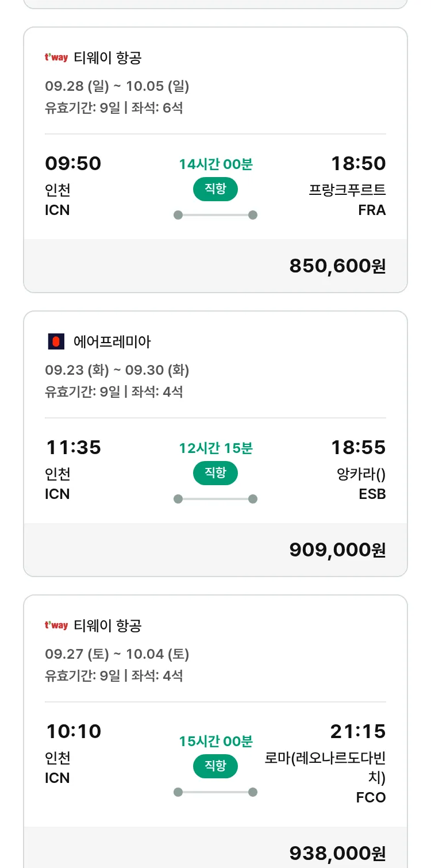Click the t'way logo on the Frankfurt flight card
Image resolution: width=431 pixels, height=868 pixels.
(56, 57)
